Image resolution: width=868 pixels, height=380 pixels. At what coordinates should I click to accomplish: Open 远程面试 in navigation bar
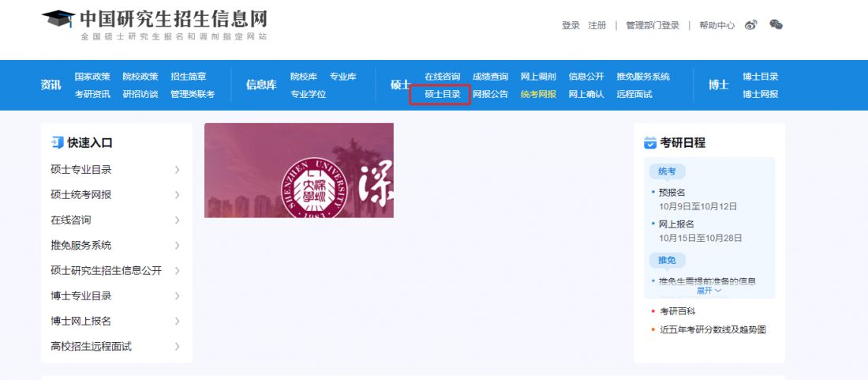(634, 94)
